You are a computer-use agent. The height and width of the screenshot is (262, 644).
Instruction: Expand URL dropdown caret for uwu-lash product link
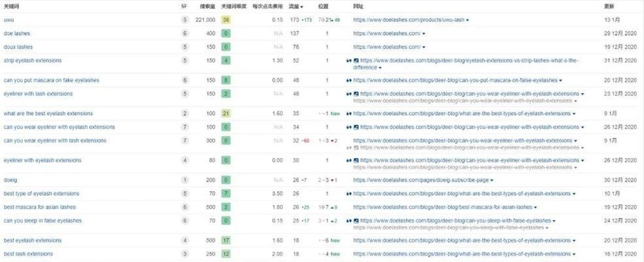coord(468,20)
